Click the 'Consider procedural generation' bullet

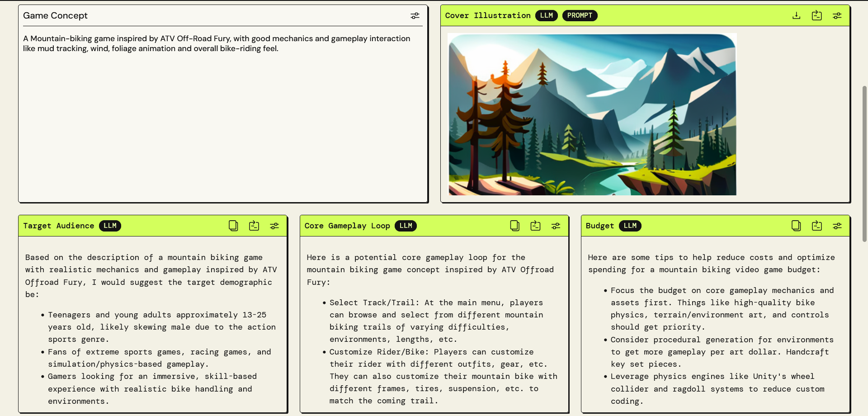click(722, 352)
